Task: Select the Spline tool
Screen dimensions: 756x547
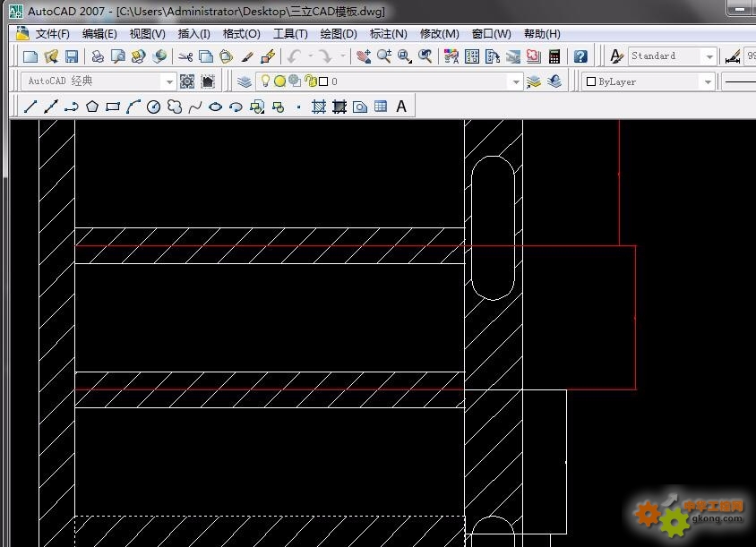Action: click(194, 107)
